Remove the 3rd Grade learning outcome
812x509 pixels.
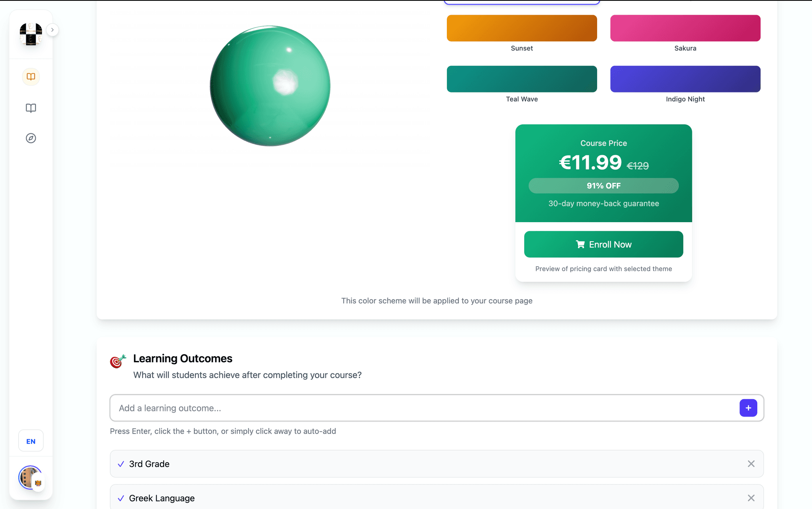[751, 464]
